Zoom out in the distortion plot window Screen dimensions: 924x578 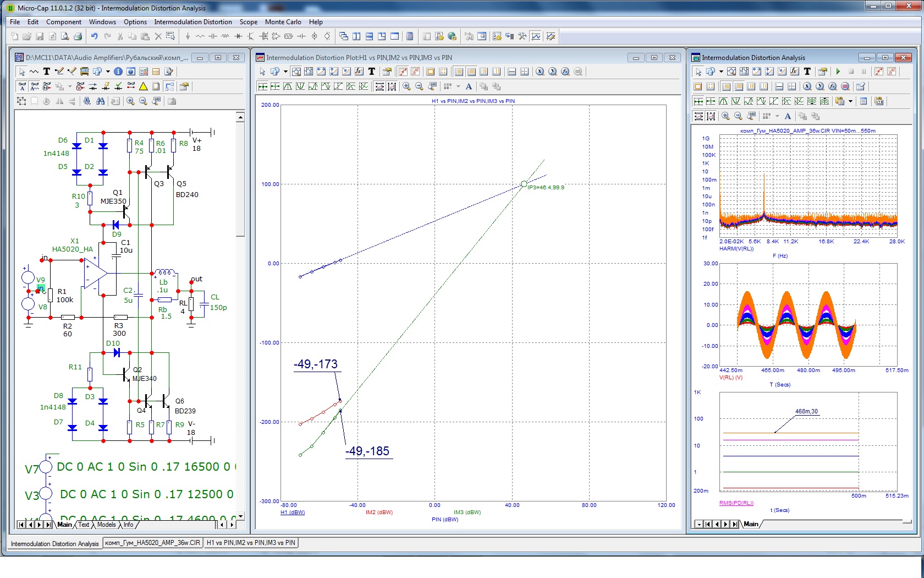[419, 86]
